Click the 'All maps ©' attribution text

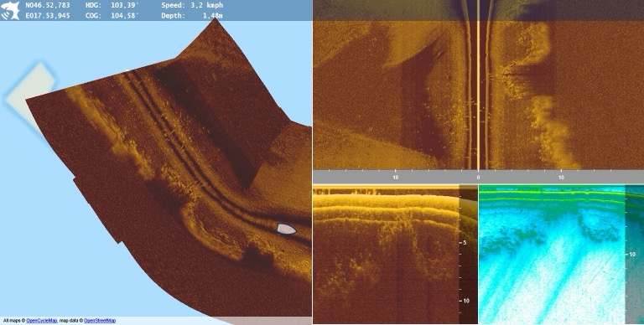point(14,321)
